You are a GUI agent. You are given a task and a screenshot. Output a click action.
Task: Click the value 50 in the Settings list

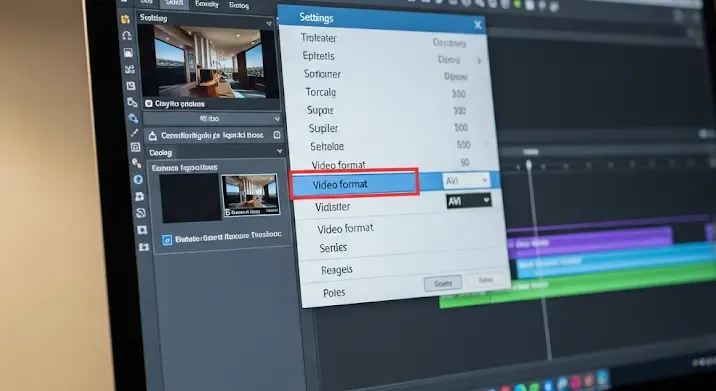(465, 163)
